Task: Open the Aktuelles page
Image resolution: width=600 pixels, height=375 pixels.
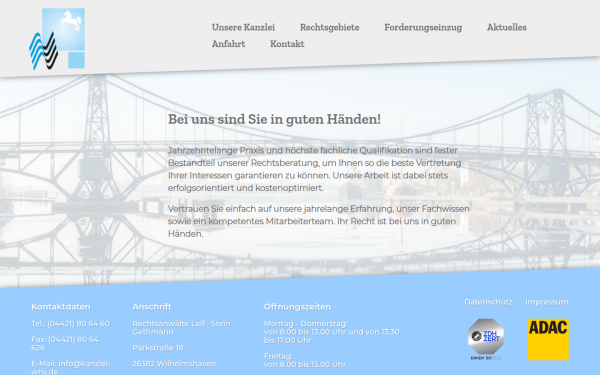Action: tap(507, 28)
